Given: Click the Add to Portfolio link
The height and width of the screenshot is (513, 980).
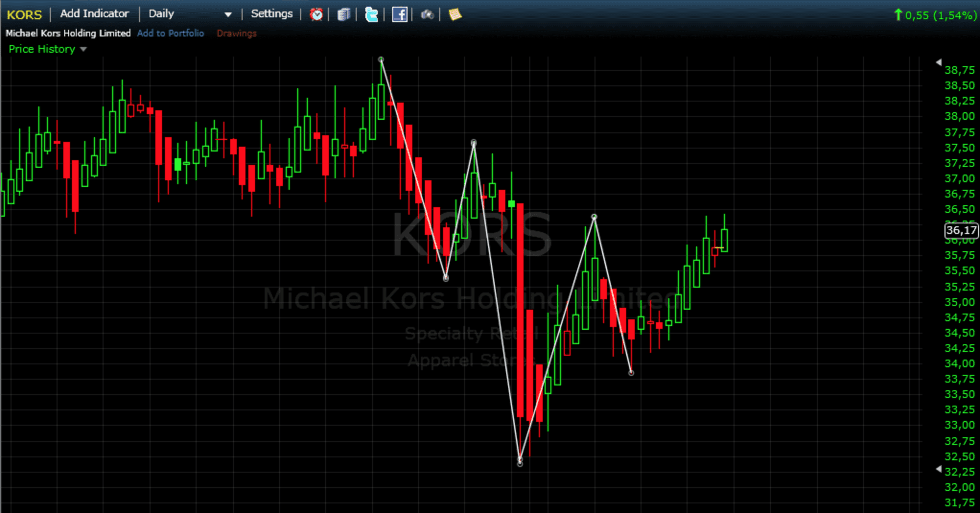Looking at the screenshot, I should tap(171, 33).
